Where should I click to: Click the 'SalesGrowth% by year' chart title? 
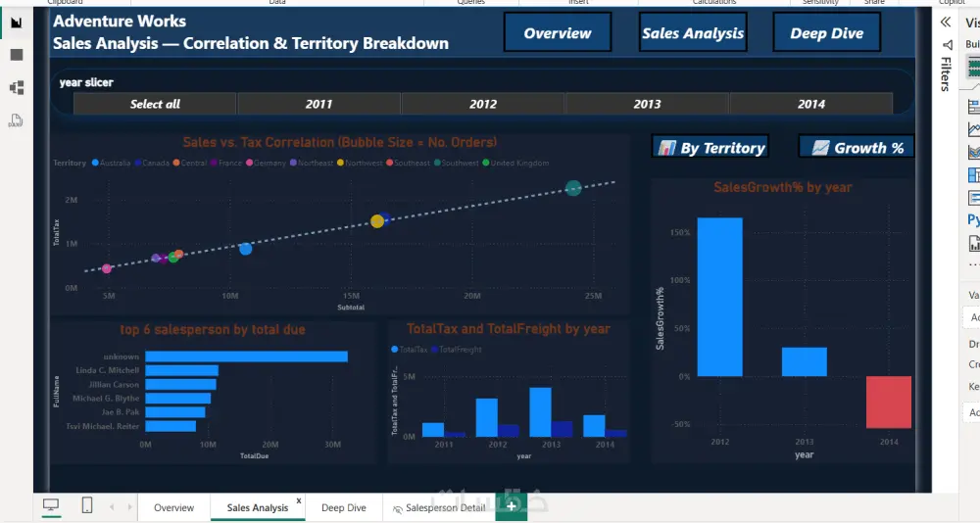(782, 187)
